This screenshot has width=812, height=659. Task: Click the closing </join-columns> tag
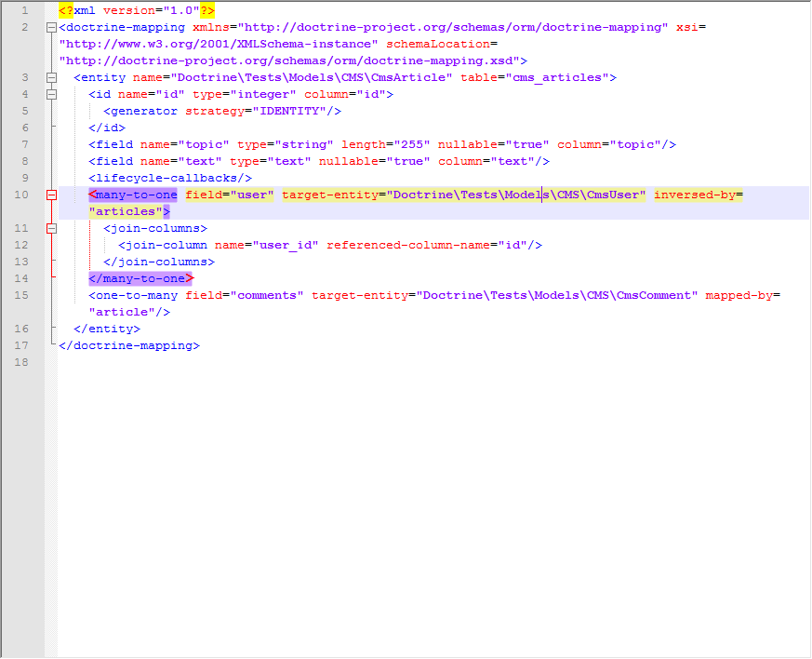(159, 262)
